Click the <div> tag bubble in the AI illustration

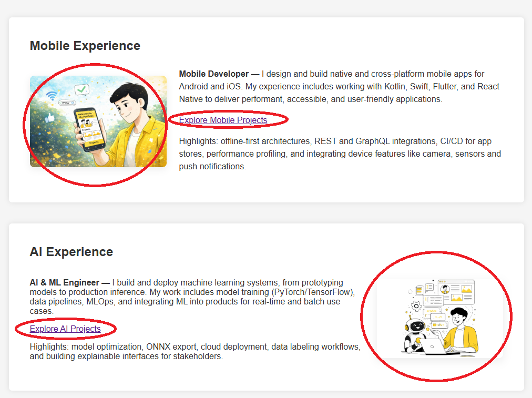(441, 325)
